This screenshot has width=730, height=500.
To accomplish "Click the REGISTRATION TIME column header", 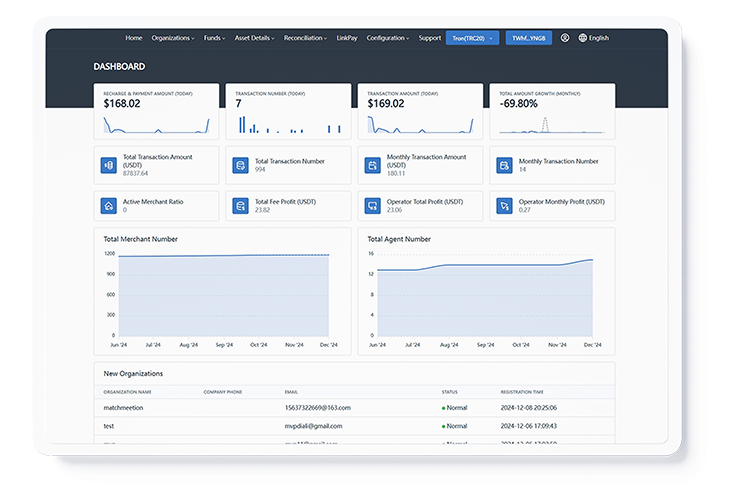I will click(522, 392).
